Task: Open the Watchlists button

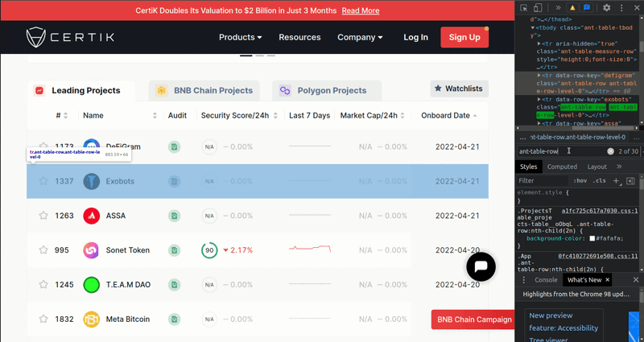Action: point(459,89)
